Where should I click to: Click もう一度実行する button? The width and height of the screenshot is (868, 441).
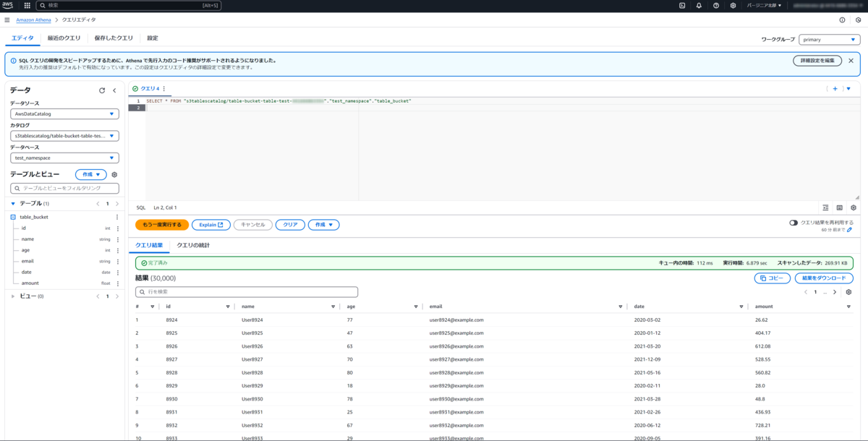tap(162, 225)
